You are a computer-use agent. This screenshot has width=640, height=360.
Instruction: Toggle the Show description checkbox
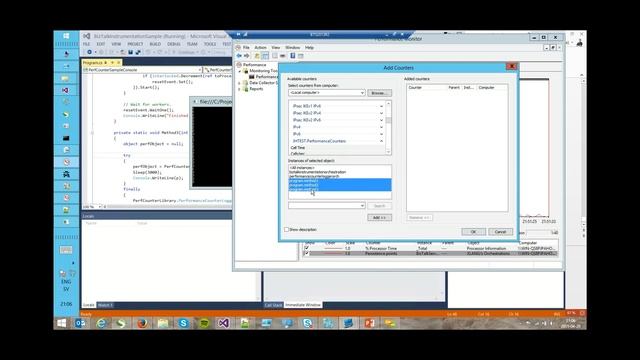pyautogui.click(x=287, y=230)
